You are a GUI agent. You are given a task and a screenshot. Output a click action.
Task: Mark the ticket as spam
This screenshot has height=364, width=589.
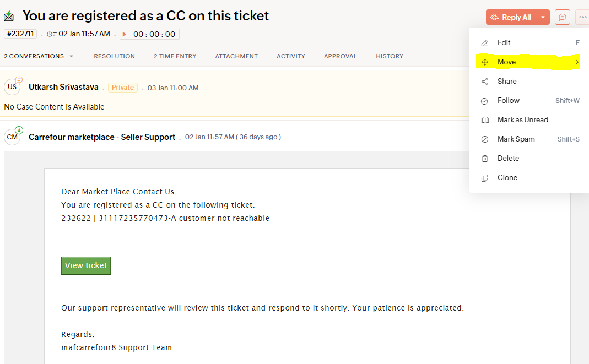pyautogui.click(x=516, y=139)
